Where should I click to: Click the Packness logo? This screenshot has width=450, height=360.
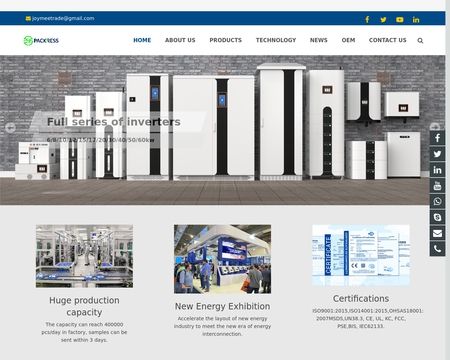point(41,41)
